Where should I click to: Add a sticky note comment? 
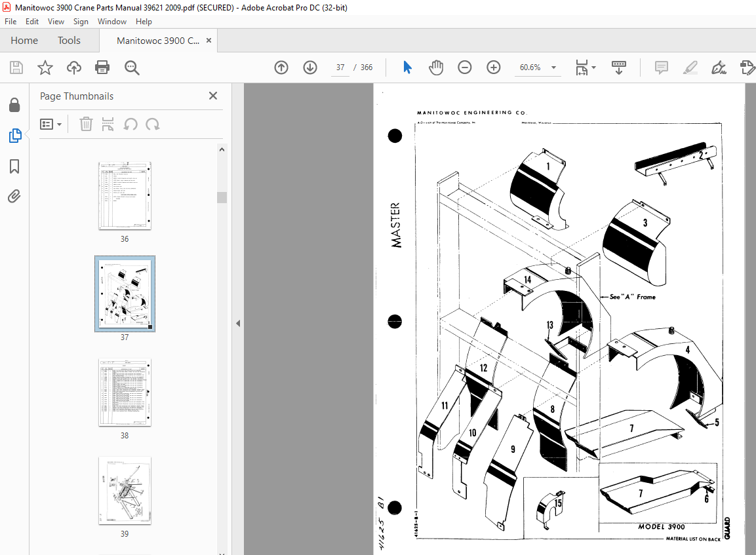[x=662, y=67]
